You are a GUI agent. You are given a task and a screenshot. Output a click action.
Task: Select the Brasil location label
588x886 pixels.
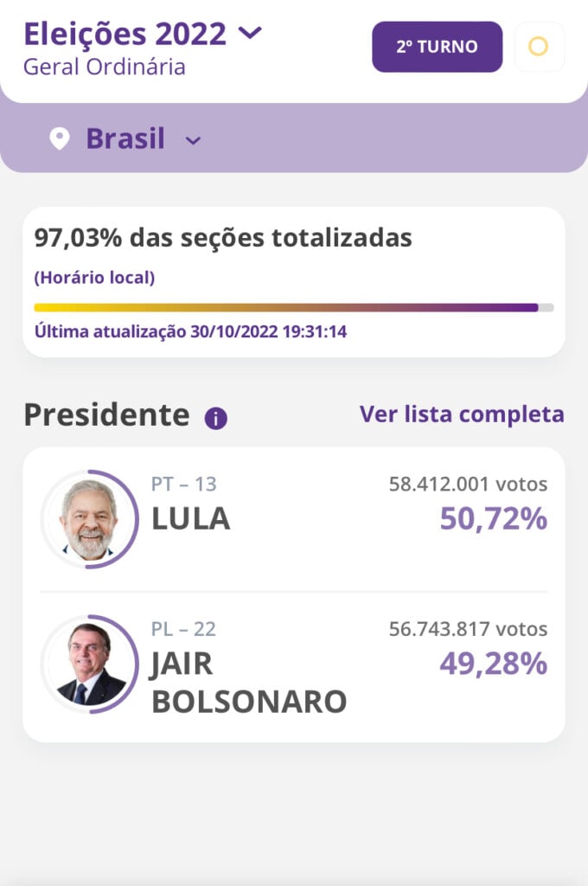click(125, 138)
